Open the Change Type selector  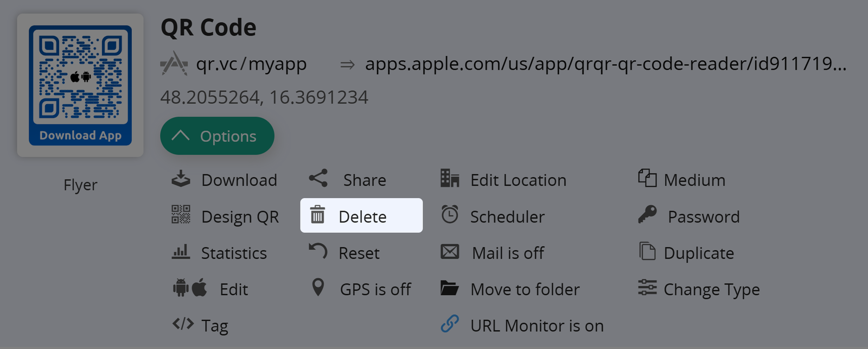[x=711, y=289]
